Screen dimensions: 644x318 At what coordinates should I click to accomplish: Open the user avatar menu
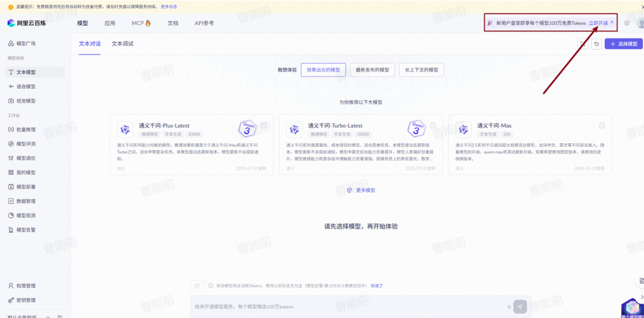pos(640,23)
